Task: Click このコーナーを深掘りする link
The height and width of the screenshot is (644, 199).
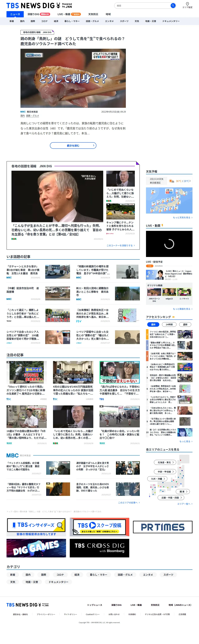Action: pos(121,246)
